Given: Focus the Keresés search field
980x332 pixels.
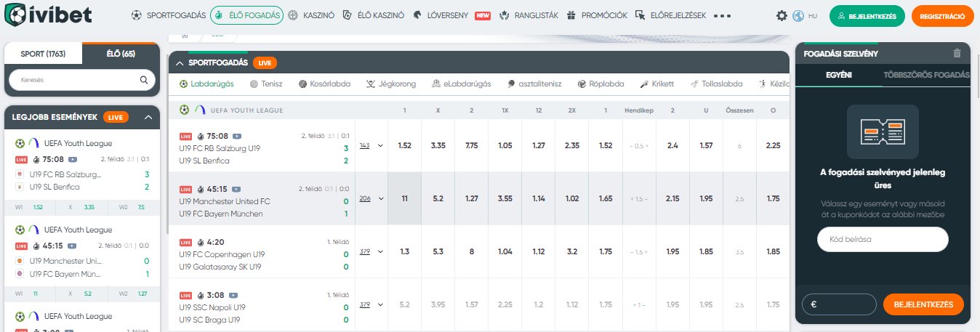Looking at the screenshot, I should 82,80.
